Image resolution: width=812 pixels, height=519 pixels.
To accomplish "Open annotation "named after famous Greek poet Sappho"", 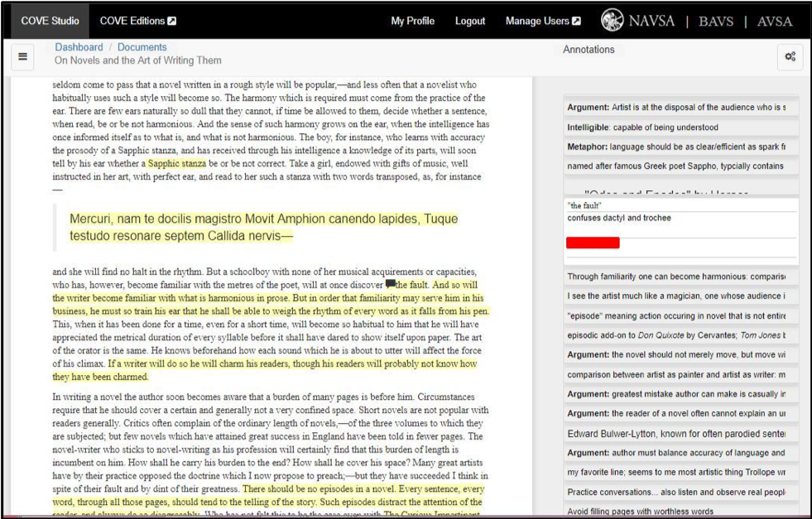I will pos(680,166).
